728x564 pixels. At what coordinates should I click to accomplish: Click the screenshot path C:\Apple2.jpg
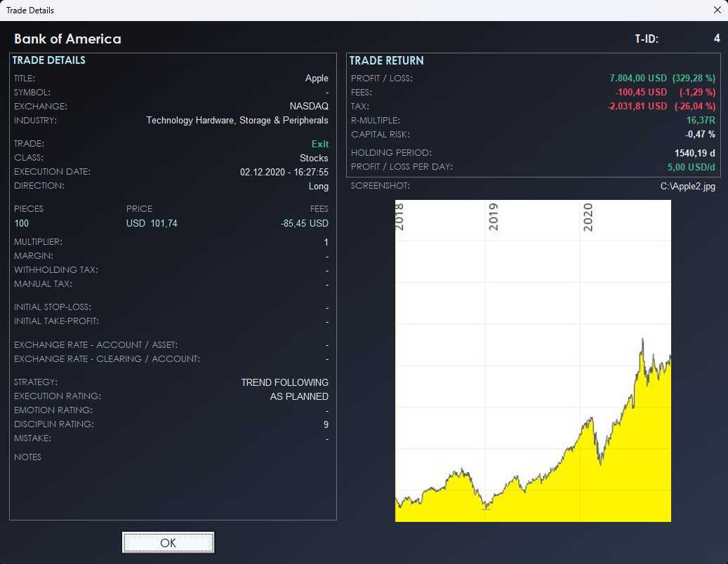(x=687, y=186)
